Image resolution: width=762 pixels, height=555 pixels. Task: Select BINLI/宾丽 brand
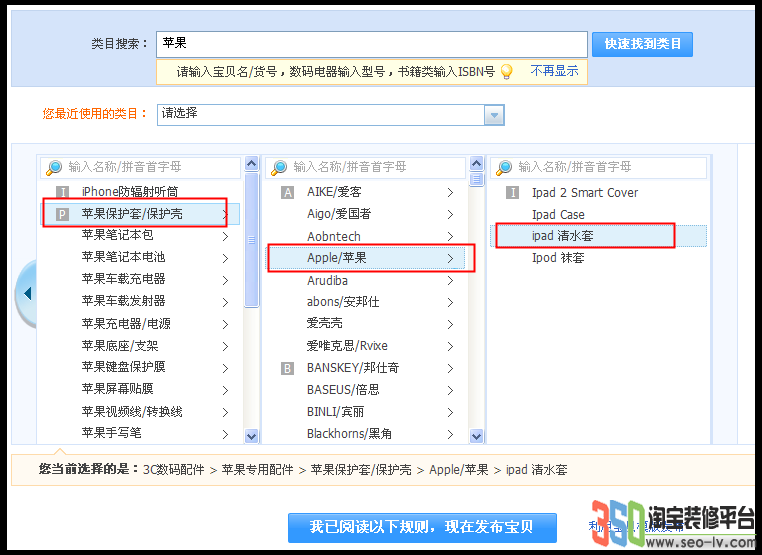pos(335,412)
